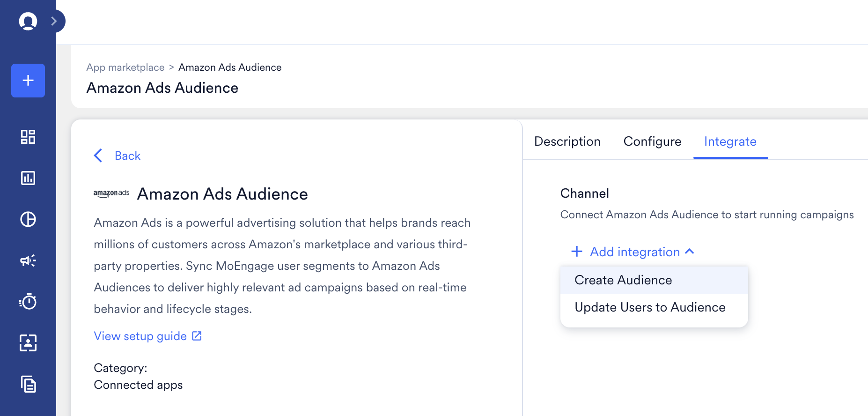Choose Create Audience from the menu
This screenshot has width=868, height=416.
click(655, 280)
